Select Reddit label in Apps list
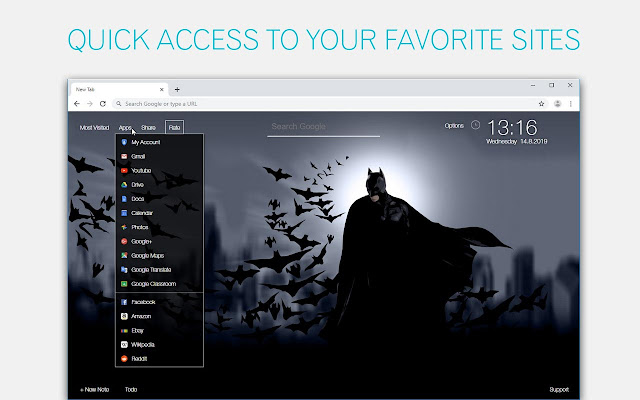This screenshot has width=640, height=400. click(139, 359)
